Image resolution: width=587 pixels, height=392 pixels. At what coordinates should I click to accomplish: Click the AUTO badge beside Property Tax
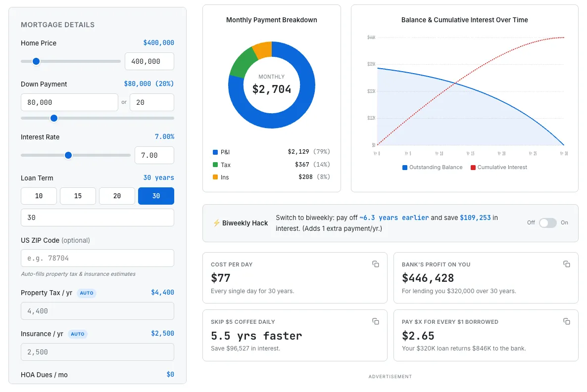(87, 293)
